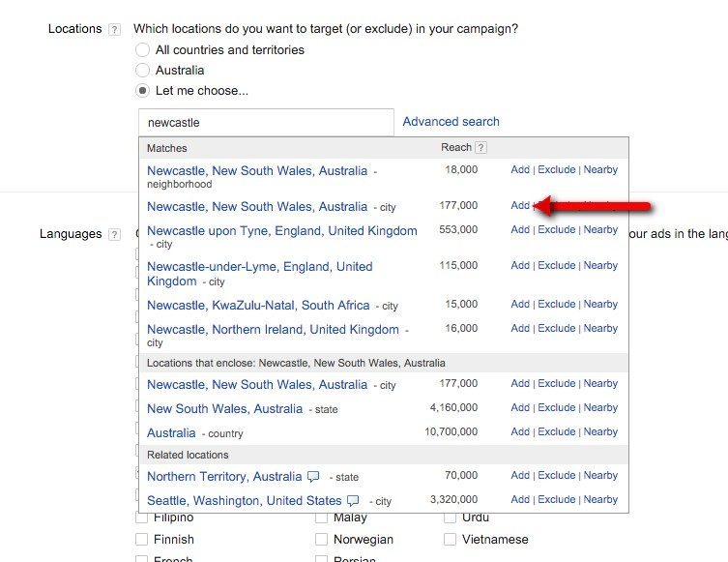Screen dimensions: 728x562
Task: Show Nearby for Newcastle, KwaZulu-Natal
Action: [x=600, y=304]
